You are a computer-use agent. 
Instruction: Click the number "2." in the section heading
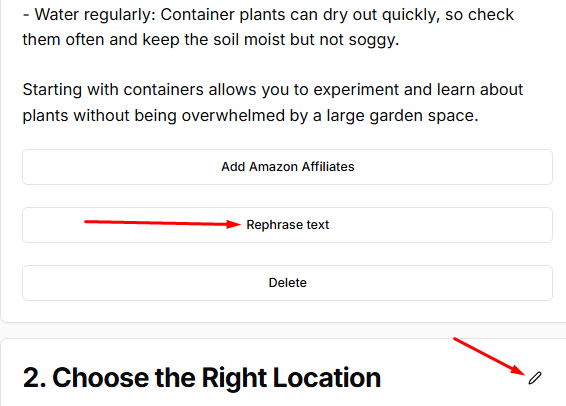click(35, 378)
